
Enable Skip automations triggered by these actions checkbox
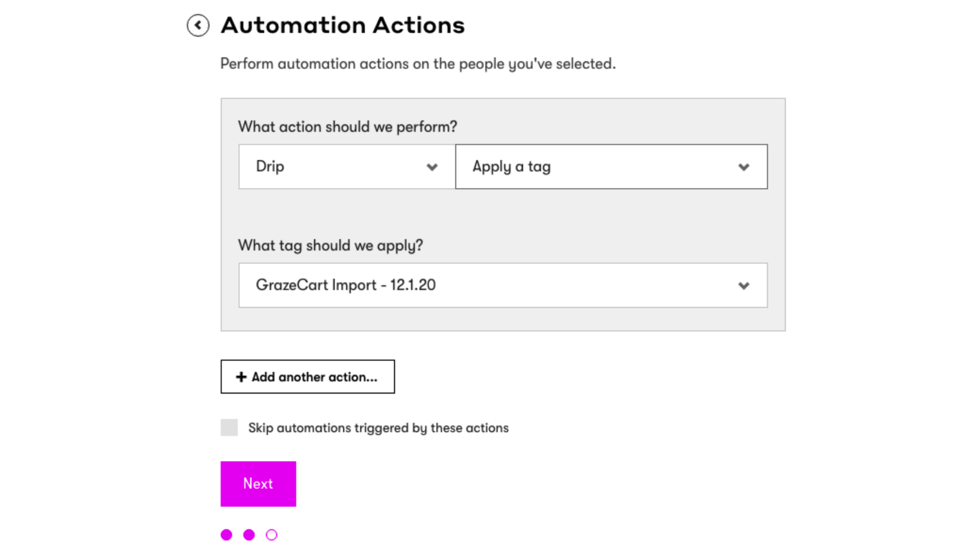point(229,427)
